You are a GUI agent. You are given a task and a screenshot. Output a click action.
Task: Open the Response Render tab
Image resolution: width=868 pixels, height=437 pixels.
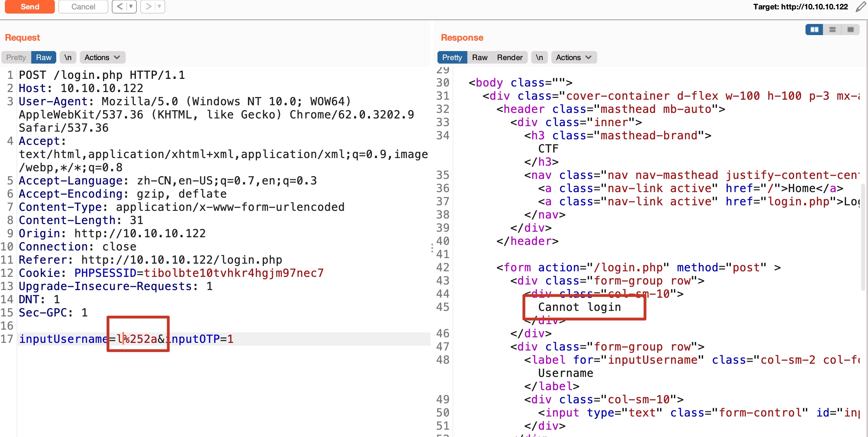(509, 57)
